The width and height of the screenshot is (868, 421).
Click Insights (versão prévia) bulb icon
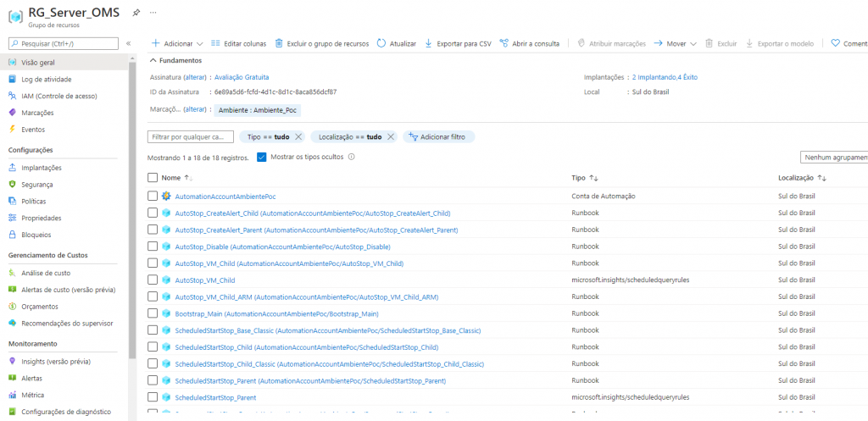coord(12,361)
